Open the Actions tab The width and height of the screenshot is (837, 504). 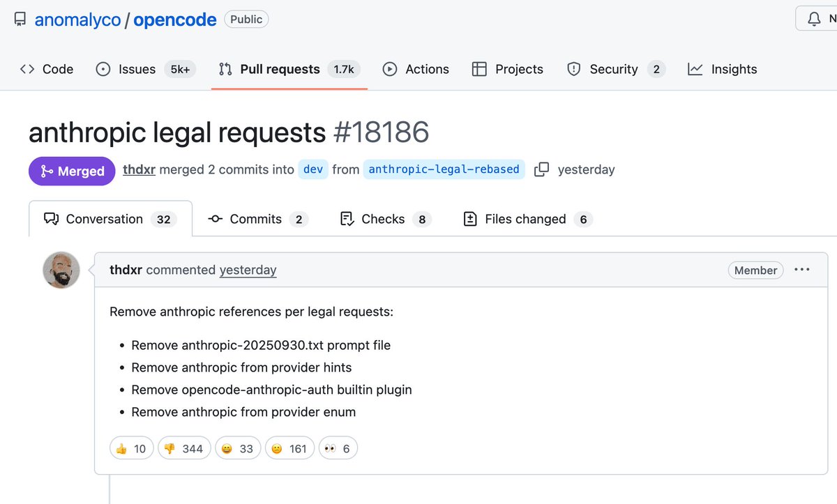[416, 69]
